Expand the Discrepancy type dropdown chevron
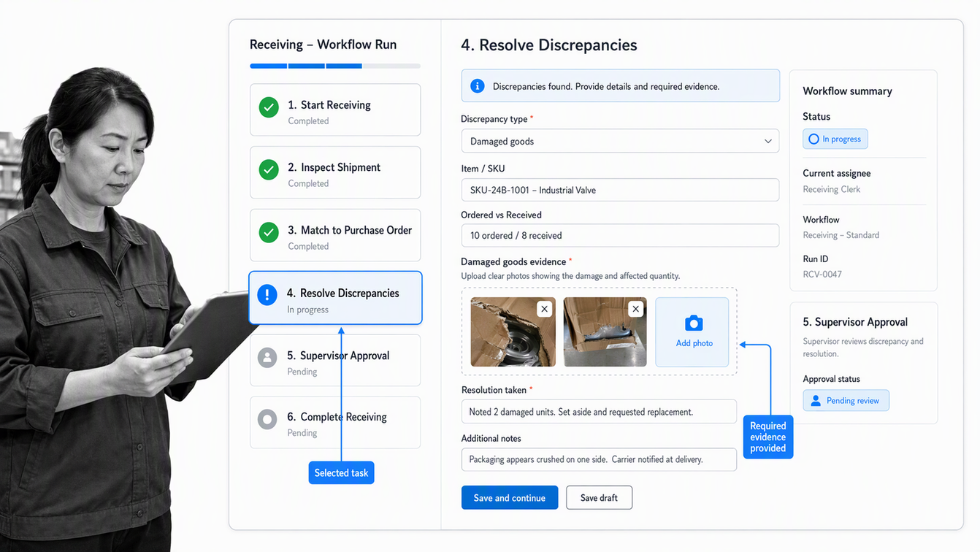980x552 pixels. (767, 142)
